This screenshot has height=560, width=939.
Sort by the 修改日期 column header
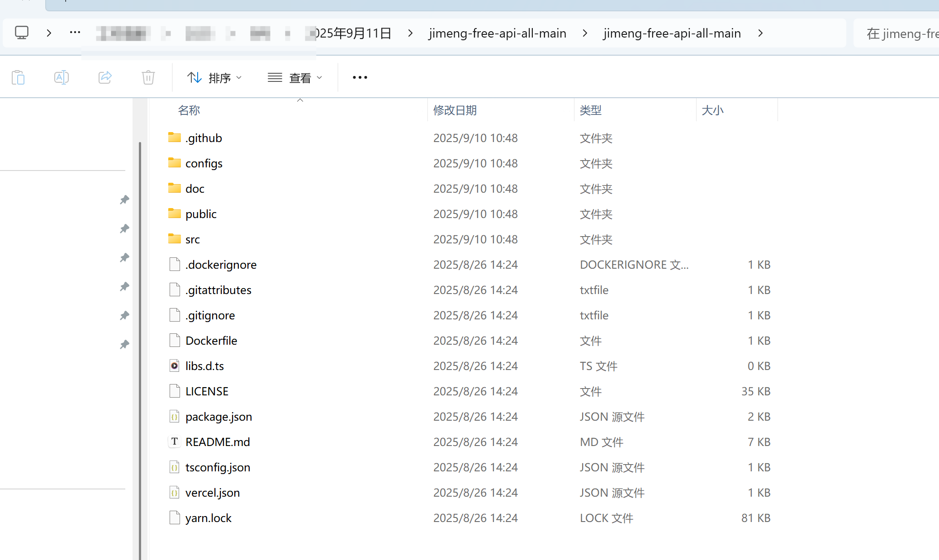tap(455, 110)
